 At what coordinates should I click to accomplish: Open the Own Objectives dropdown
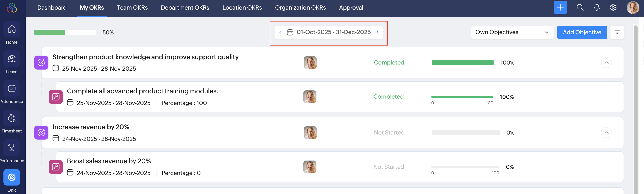point(512,32)
